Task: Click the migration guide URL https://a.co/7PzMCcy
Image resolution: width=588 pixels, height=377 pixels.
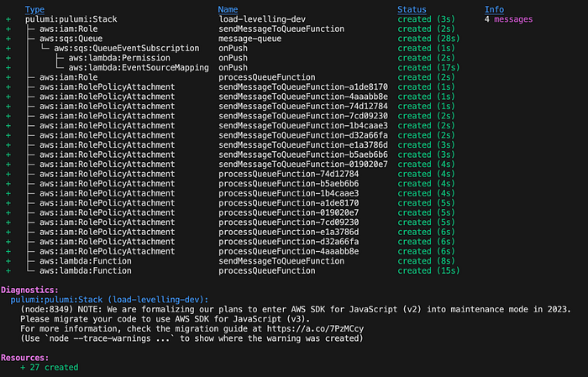Action: click(315, 329)
